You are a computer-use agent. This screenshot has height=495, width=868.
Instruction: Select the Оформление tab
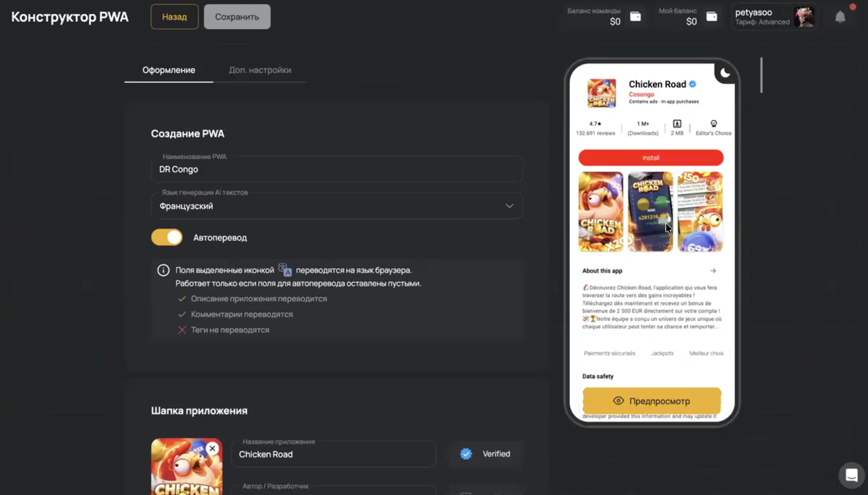pyautogui.click(x=169, y=70)
